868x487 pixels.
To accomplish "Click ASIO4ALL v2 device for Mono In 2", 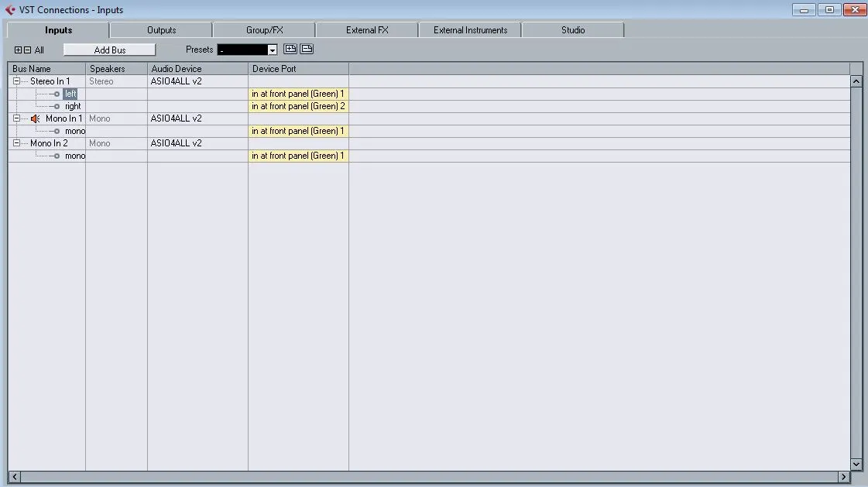I will tap(177, 143).
